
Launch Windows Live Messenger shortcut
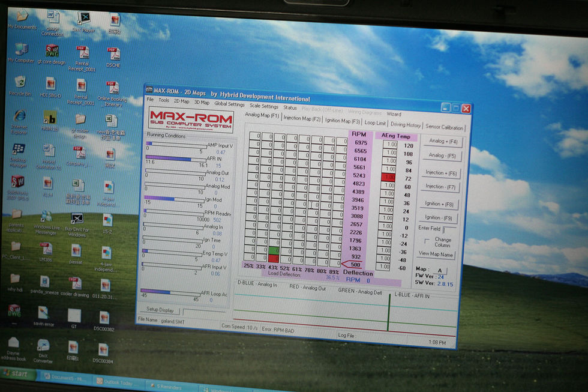click(x=47, y=223)
